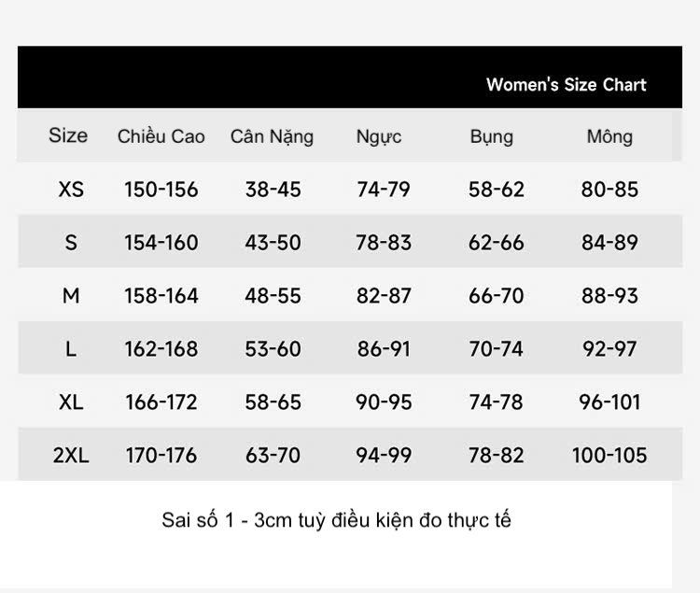The height and width of the screenshot is (593, 700).
Task: Select the Ngực column header
Action: 379,136
